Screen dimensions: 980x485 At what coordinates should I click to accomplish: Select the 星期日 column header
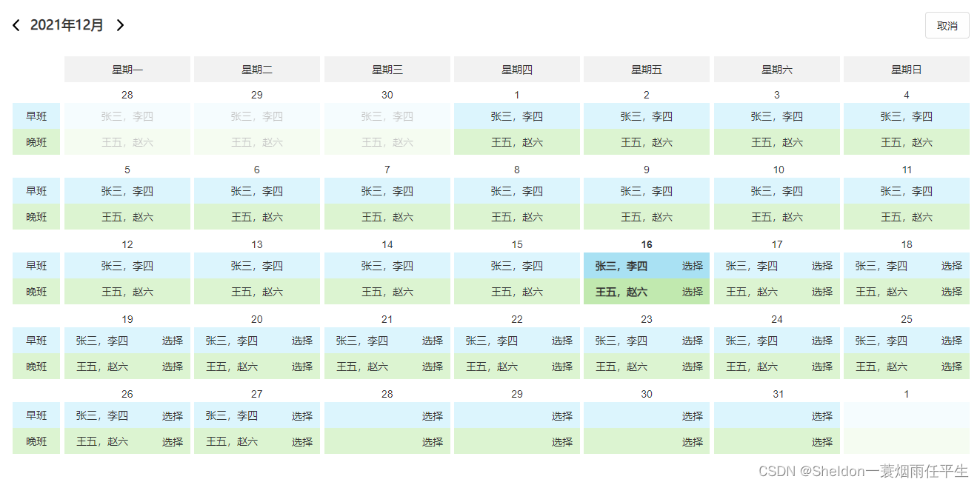pyautogui.click(x=907, y=70)
